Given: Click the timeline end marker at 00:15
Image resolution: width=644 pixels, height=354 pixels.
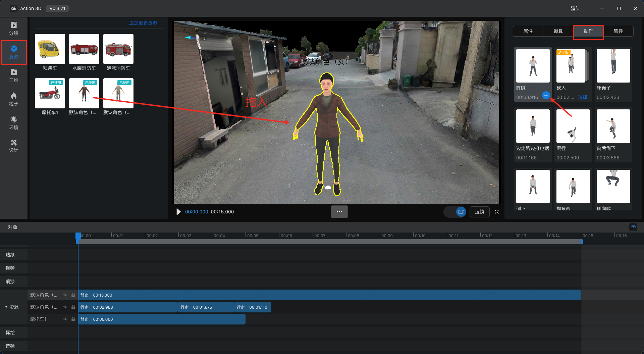Looking at the screenshot, I should pyautogui.click(x=581, y=242).
